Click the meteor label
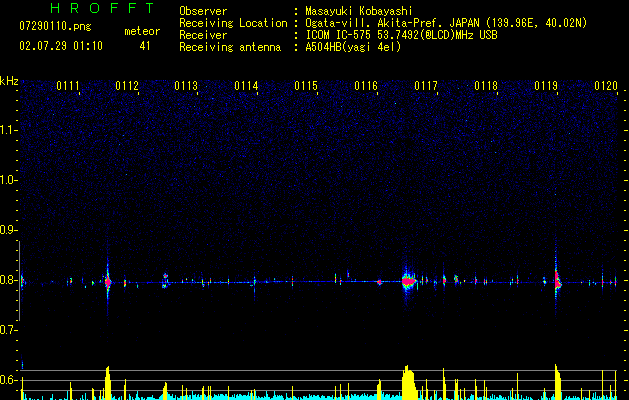Image resolution: width=629 pixels, height=400 pixels. click(x=142, y=31)
